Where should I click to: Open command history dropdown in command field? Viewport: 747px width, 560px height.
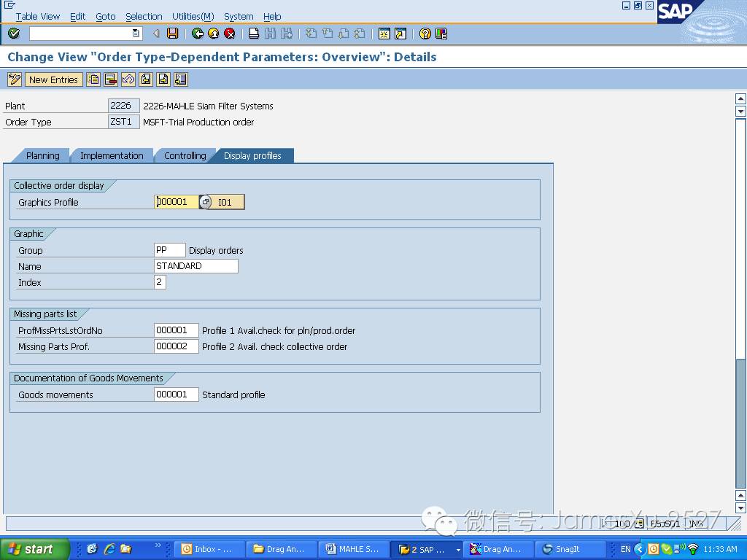(x=136, y=34)
